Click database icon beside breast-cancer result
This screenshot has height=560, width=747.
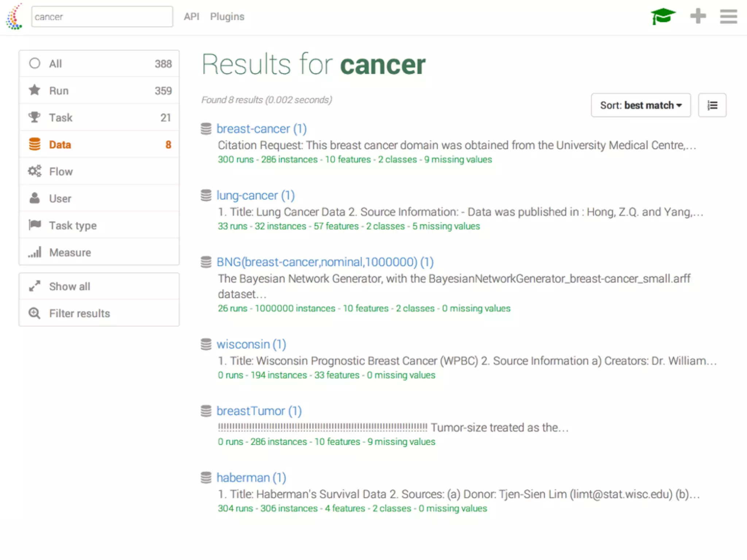(x=206, y=129)
